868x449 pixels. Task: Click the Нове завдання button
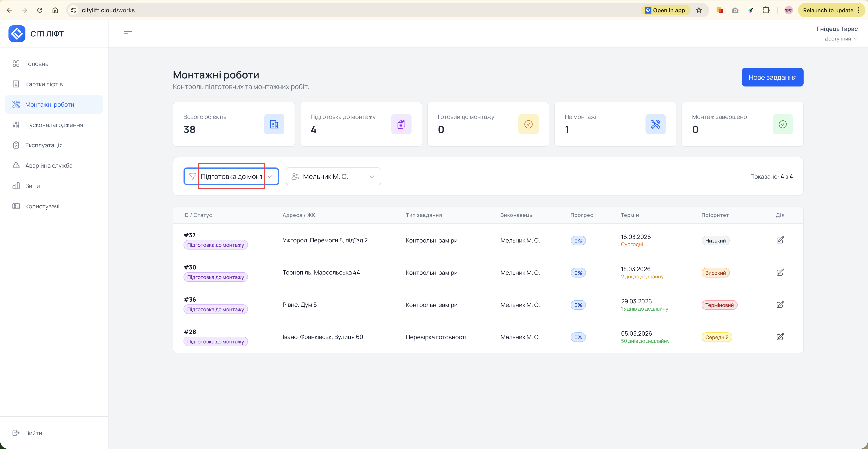pos(772,77)
